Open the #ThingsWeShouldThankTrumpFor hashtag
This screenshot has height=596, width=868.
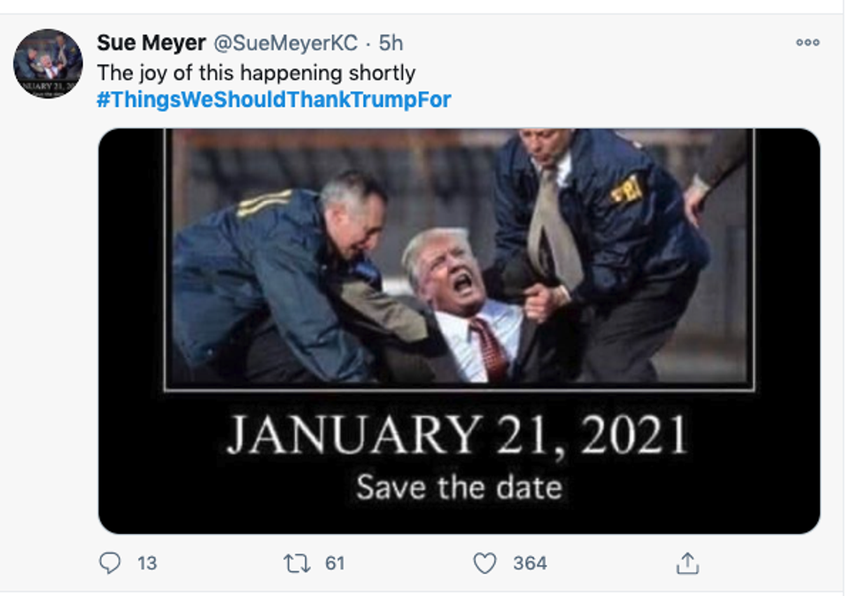click(x=274, y=99)
